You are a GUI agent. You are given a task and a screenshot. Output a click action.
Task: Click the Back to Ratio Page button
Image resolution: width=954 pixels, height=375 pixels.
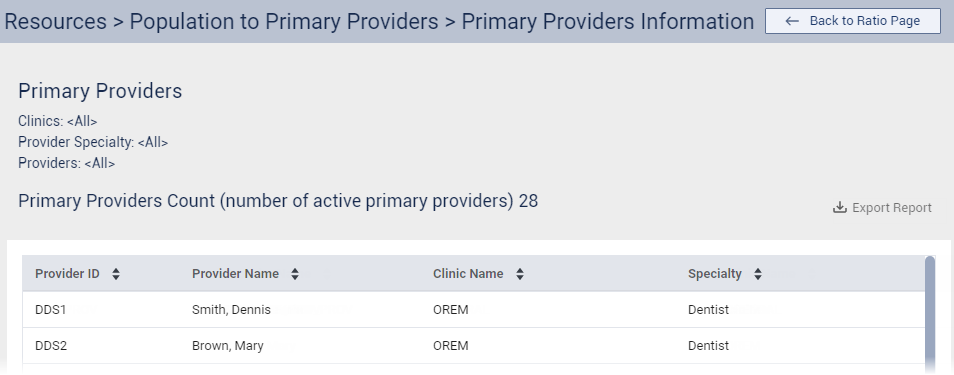pyautogui.click(x=852, y=21)
